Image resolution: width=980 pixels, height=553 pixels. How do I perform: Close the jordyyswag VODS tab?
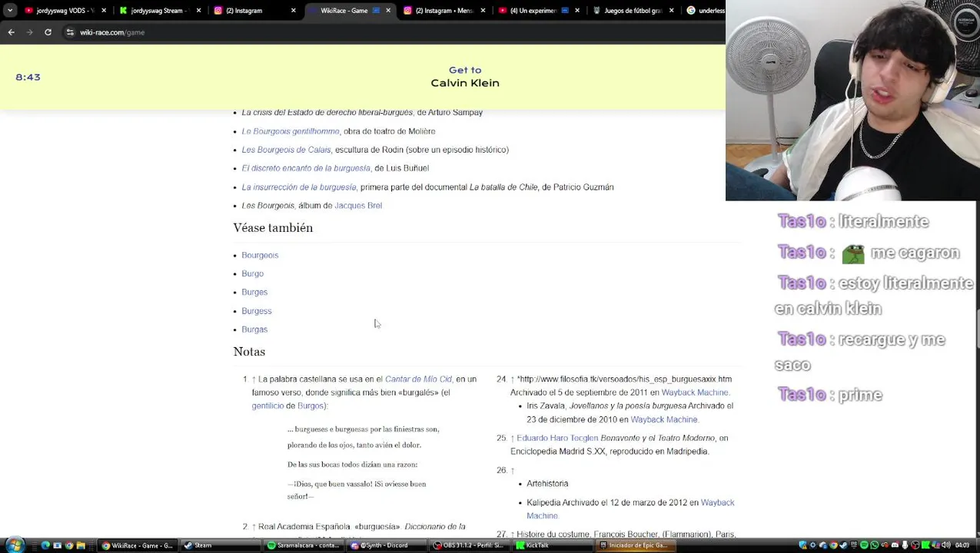pos(104,11)
